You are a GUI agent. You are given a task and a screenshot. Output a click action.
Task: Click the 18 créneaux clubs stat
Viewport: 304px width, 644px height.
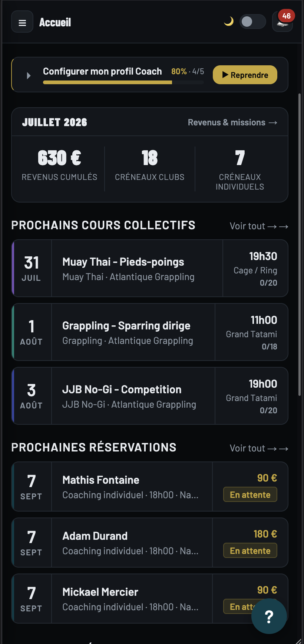click(x=150, y=165)
